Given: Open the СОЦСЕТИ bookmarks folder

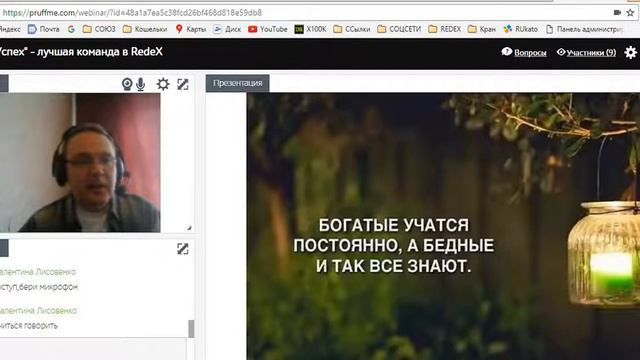Looking at the screenshot, I should (x=399, y=29).
